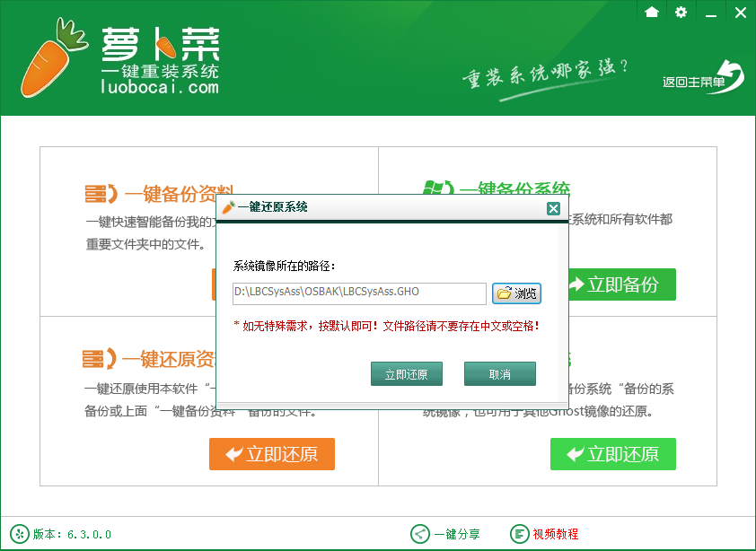Click the carrot logo
Image resolution: width=756 pixels, height=551 pixels.
coord(53,57)
